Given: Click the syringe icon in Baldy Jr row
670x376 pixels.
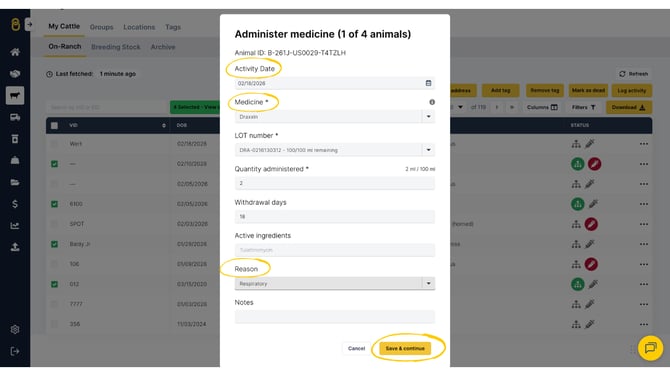Looking at the screenshot, I should click(590, 244).
